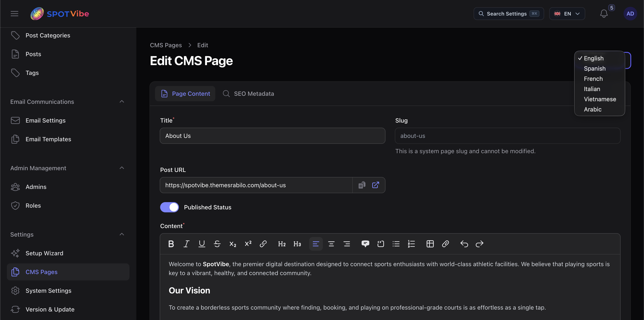
Task: Collapse Admin Management section
Action: pos(122,168)
